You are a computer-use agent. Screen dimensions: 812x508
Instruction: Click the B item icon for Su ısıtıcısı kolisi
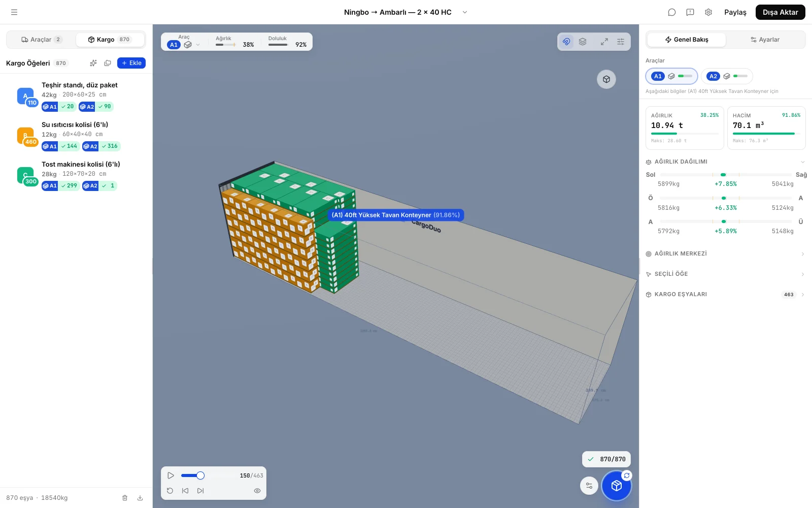(25, 136)
